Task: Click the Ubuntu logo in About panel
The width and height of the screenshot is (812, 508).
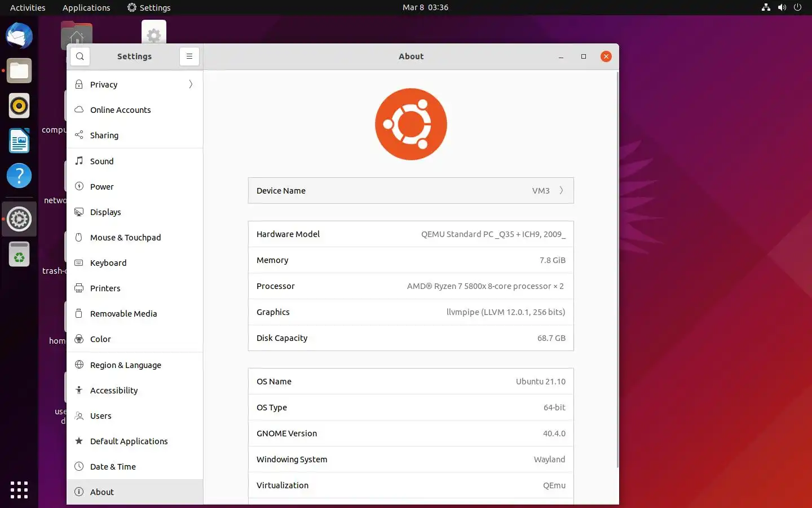Action: 411,124
